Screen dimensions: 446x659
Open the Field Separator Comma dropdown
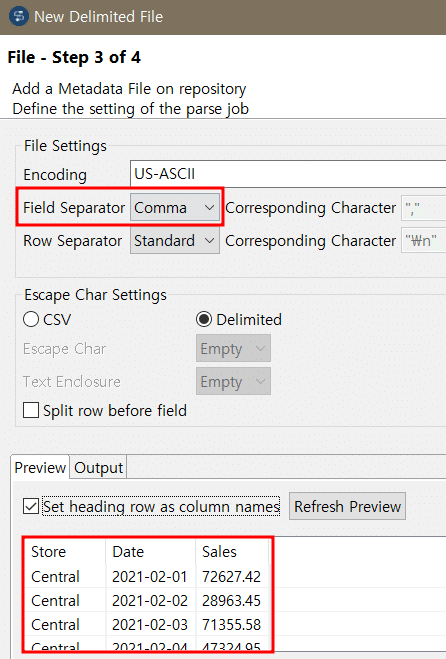pyautogui.click(x=174, y=207)
